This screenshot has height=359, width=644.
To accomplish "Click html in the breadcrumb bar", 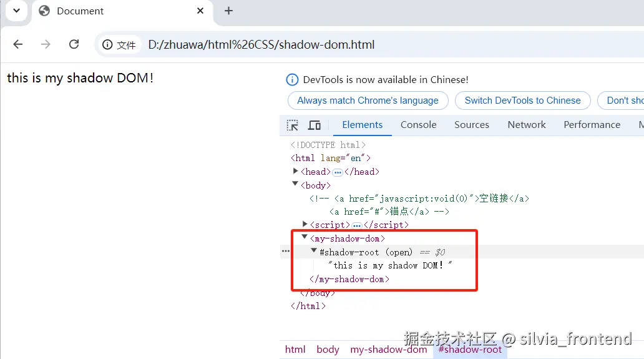I will 295,350.
